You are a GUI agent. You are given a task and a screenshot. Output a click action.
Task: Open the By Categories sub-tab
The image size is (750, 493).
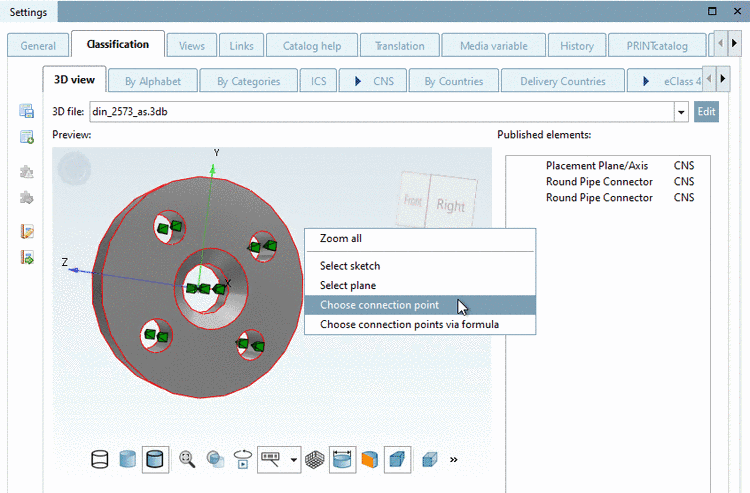click(x=249, y=81)
